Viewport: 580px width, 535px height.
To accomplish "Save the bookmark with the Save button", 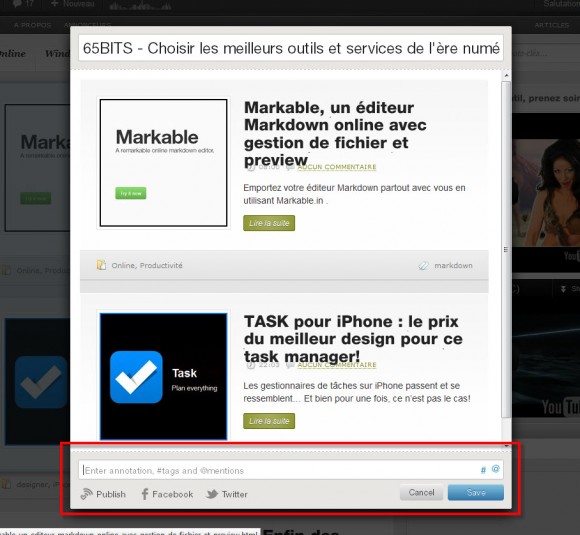I will click(476, 492).
